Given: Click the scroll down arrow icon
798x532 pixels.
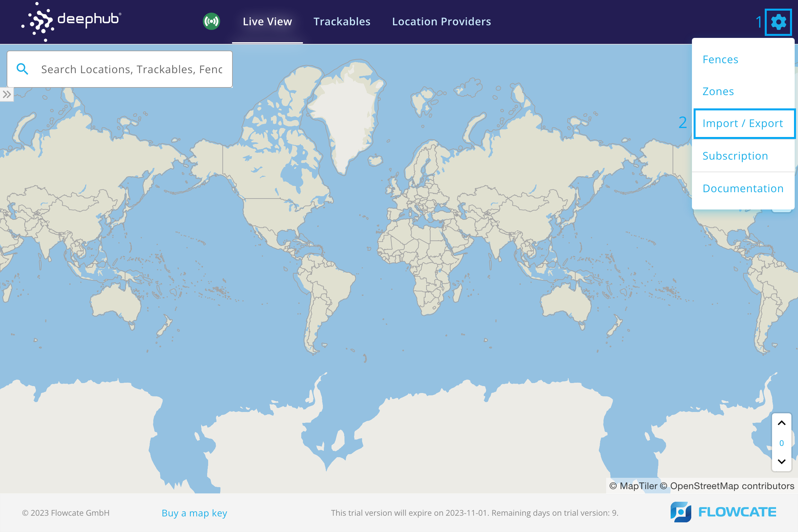Looking at the screenshot, I should tap(782, 462).
